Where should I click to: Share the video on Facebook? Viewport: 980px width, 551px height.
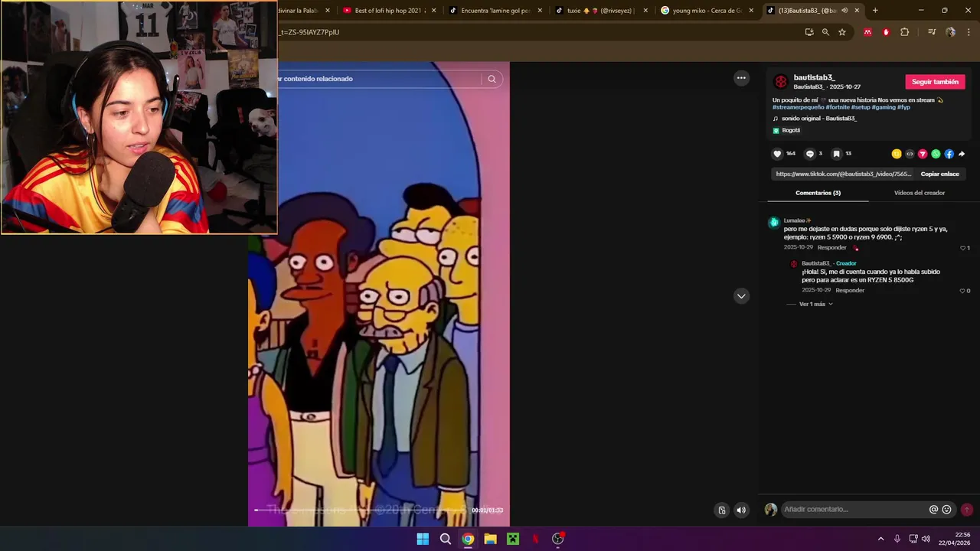pyautogui.click(x=949, y=154)
